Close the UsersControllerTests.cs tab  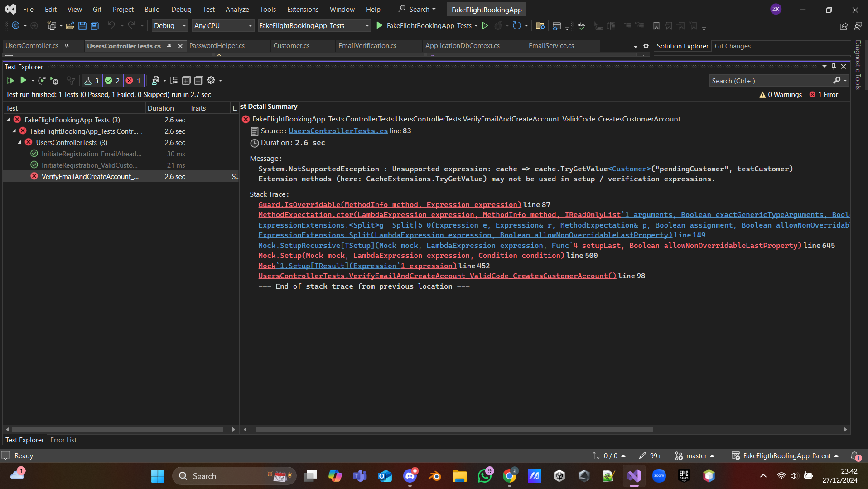point(180,46)
